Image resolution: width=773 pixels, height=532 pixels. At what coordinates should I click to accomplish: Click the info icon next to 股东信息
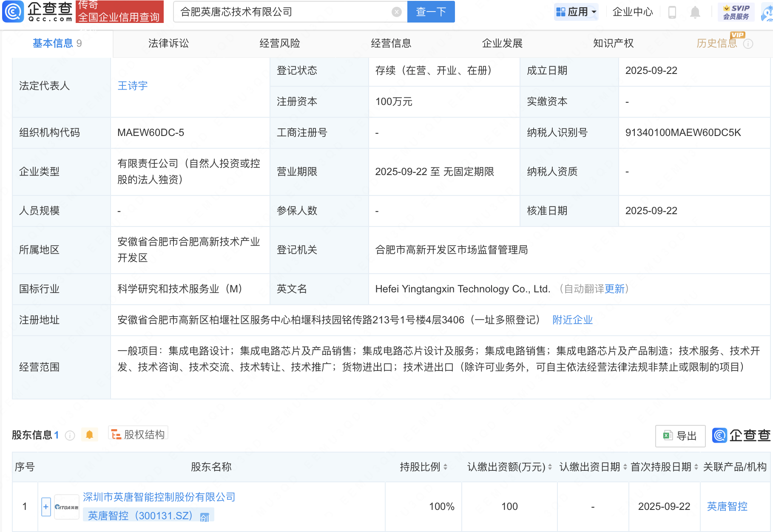[x=70, y=436]
